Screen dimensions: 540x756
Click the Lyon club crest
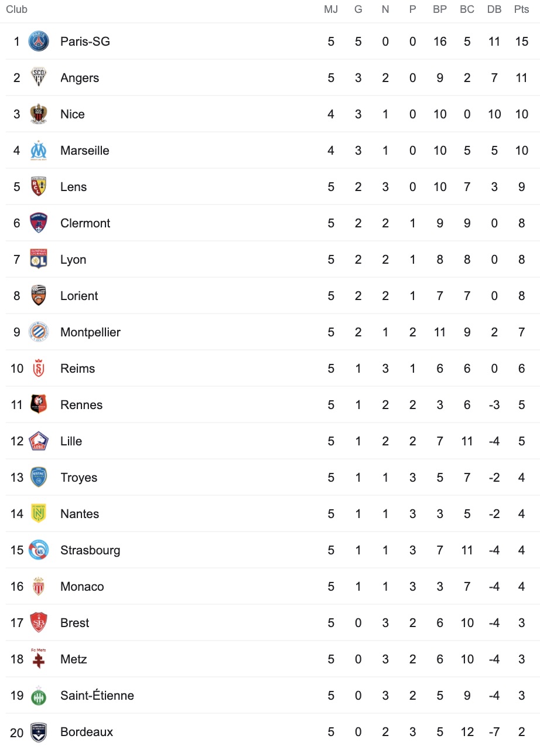pyautogui.click(x=39, y=260)
